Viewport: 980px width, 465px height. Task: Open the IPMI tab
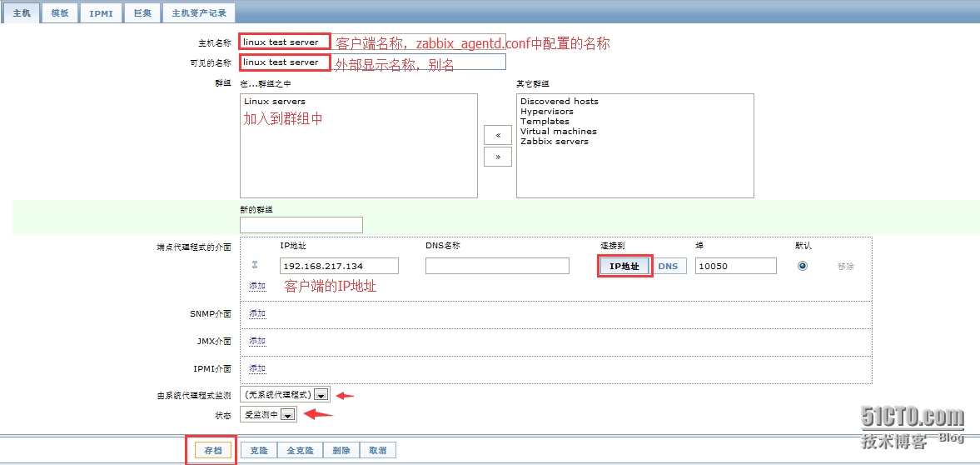[101, 12]
